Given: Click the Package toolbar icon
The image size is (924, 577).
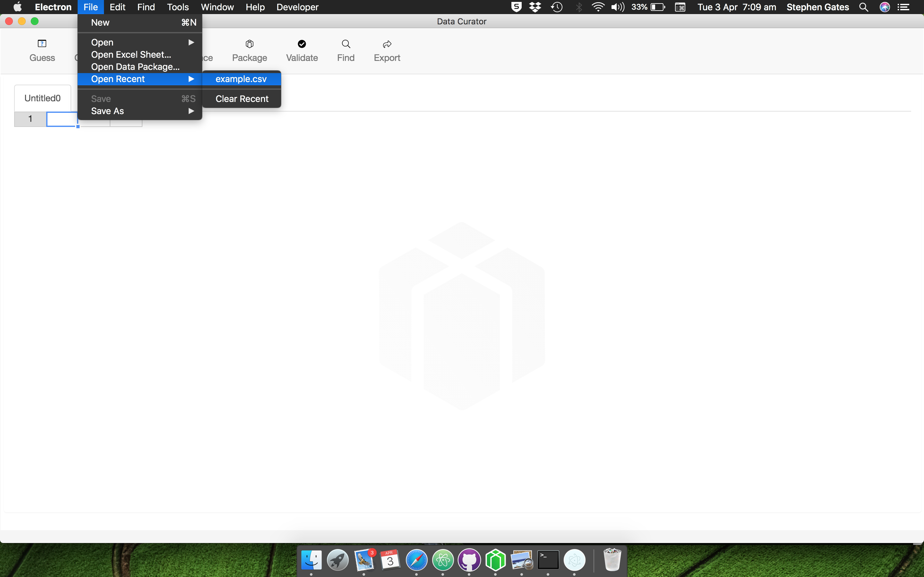Looking at the screenshot, I should (249, 50).
